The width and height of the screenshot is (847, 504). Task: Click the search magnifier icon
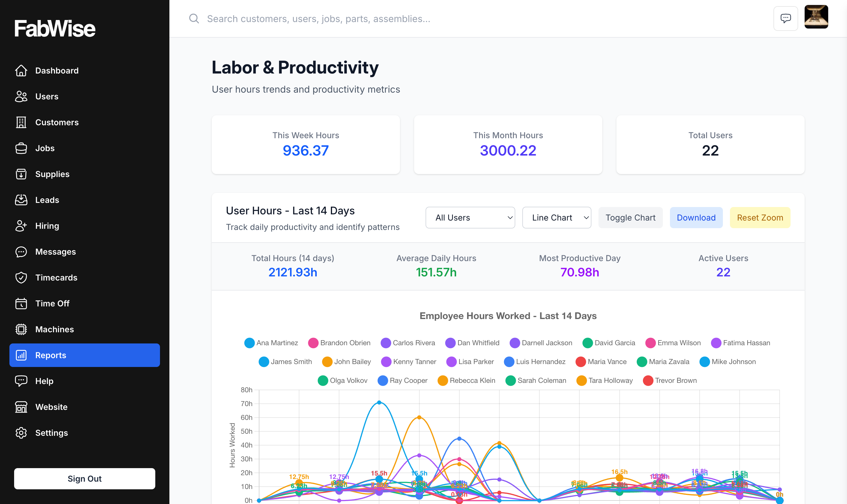coord(194,18)
